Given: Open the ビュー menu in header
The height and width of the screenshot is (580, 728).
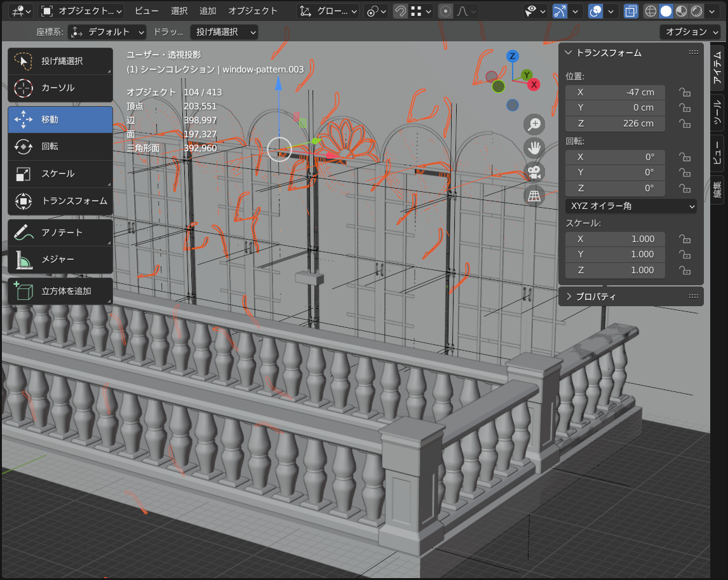Looking at the screenshot, I should 147,11.
